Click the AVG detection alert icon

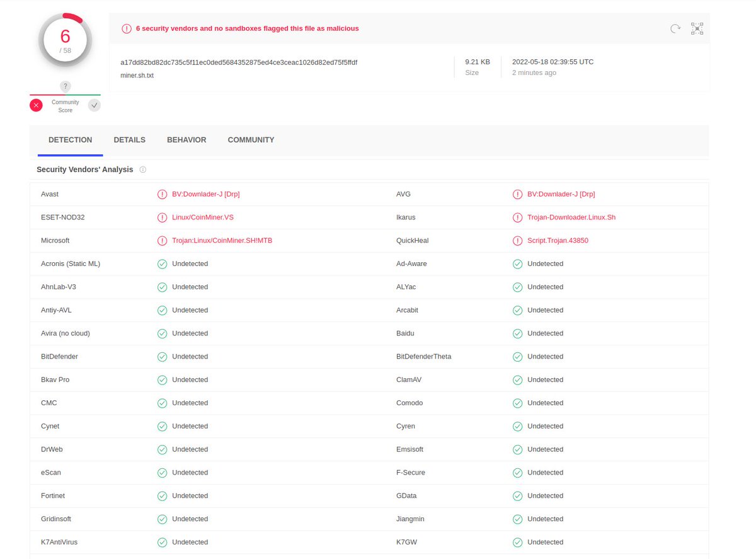[x=517, y=194]
